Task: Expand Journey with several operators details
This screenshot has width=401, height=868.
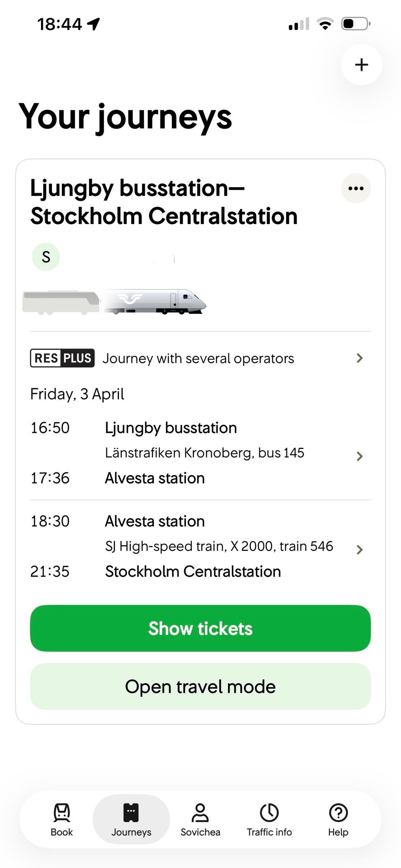Action: [x=359, y=358]
